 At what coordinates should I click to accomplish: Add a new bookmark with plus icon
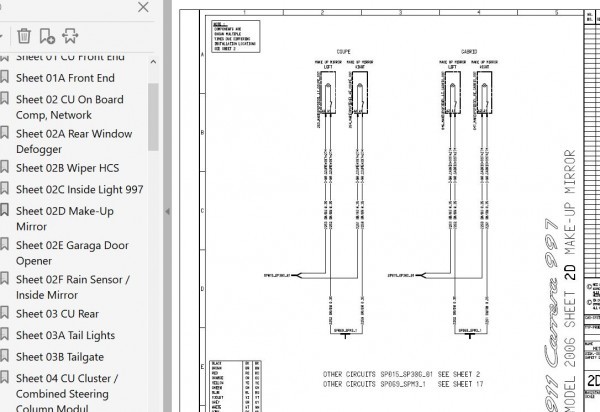coord(47,36)
